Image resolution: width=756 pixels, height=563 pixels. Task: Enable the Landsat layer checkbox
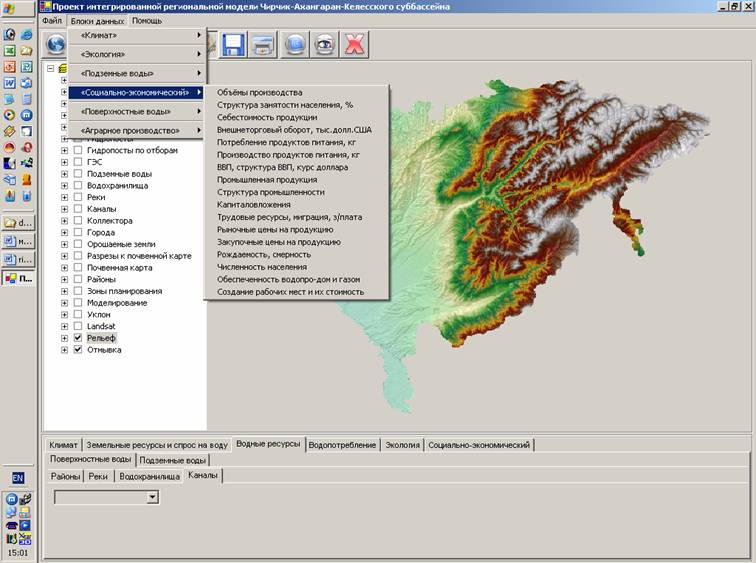click(78, 326)
